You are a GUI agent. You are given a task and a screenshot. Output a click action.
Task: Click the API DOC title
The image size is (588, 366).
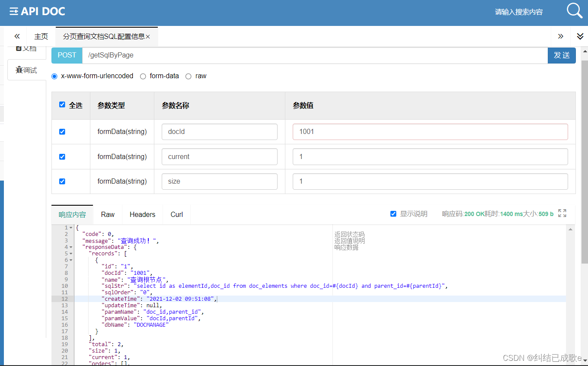pyautogui.click(x=43, y=11)
